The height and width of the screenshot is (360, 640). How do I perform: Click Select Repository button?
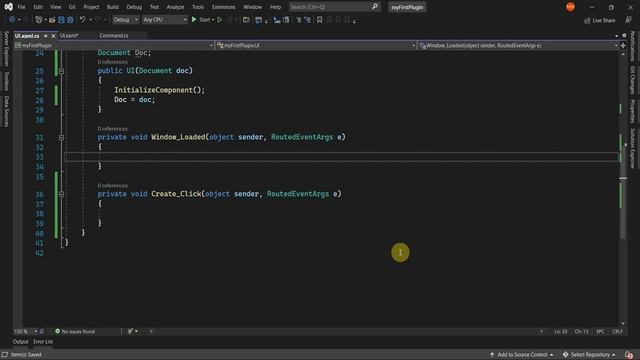coord(590,355)
